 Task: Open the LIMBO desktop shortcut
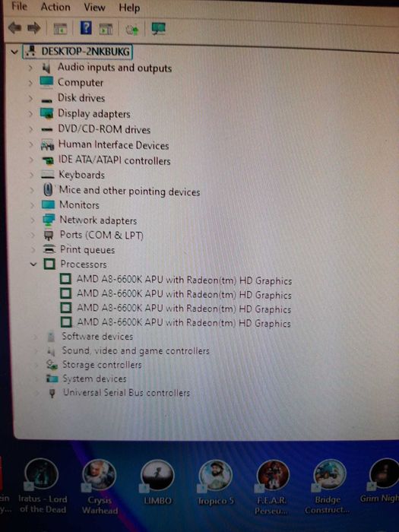(157, 483)
